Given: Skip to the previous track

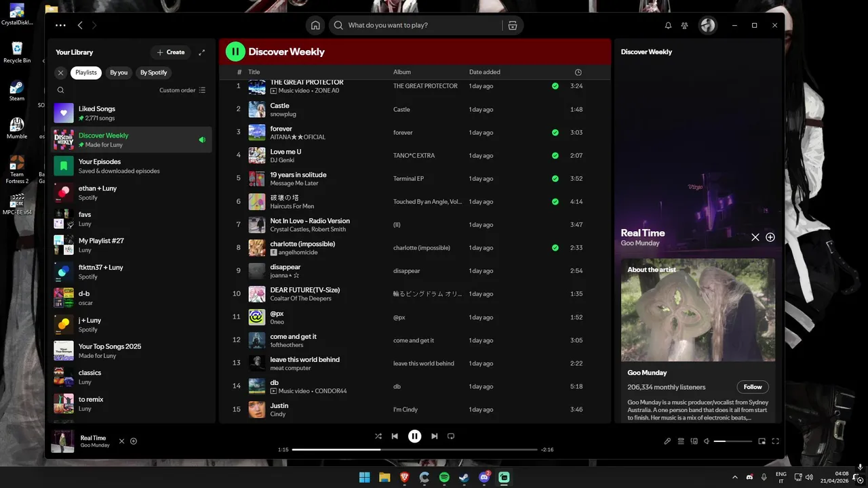Looking at the screenshot, I should pyautogui.click(x=395, y=436).
